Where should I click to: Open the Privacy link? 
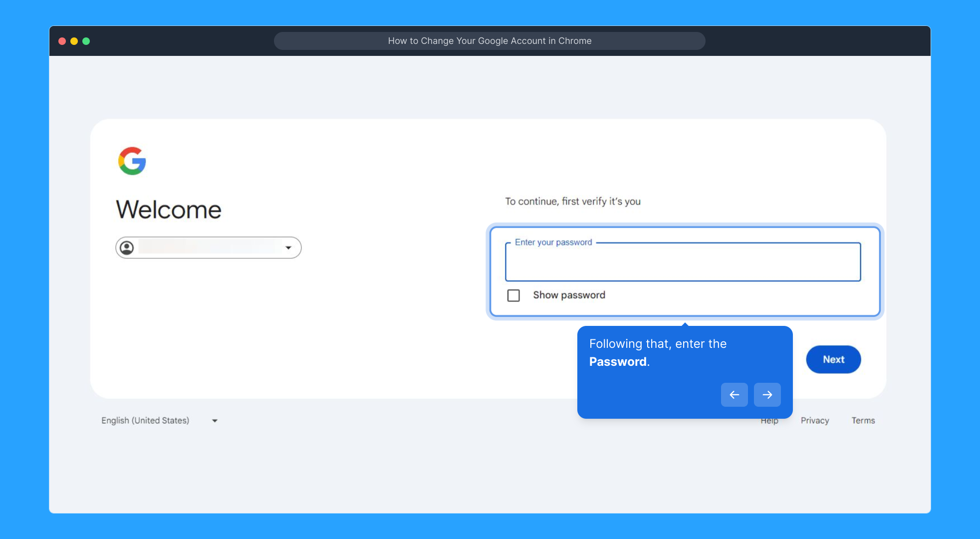pyautogui.click(x=815, y=420)
